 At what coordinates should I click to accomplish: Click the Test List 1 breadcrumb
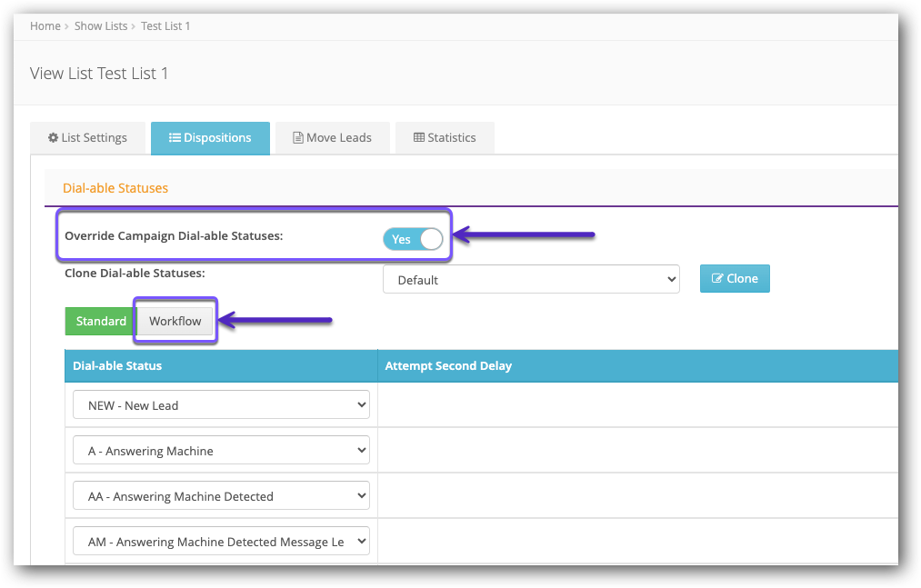point(165,26)
